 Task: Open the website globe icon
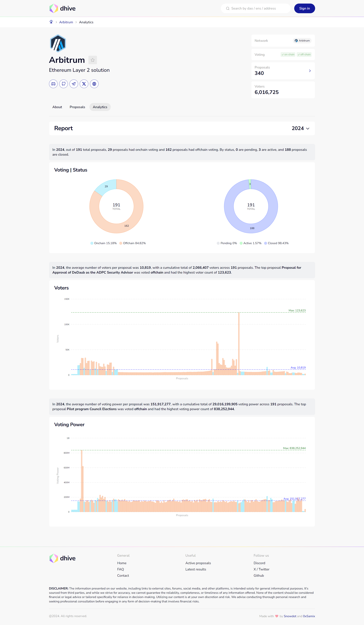click(x=94, y=84)
